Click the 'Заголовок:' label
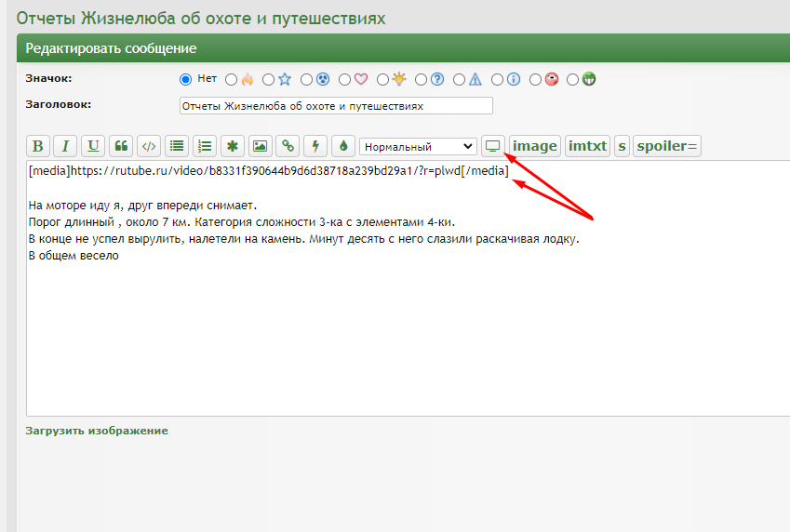The width and height of the screenshot is (790, 532). coord(59,105)
